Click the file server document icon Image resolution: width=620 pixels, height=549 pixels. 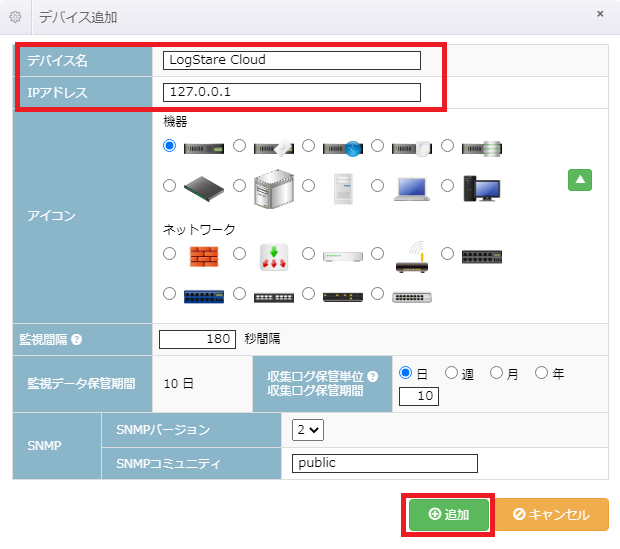click(x=412, y=149)
